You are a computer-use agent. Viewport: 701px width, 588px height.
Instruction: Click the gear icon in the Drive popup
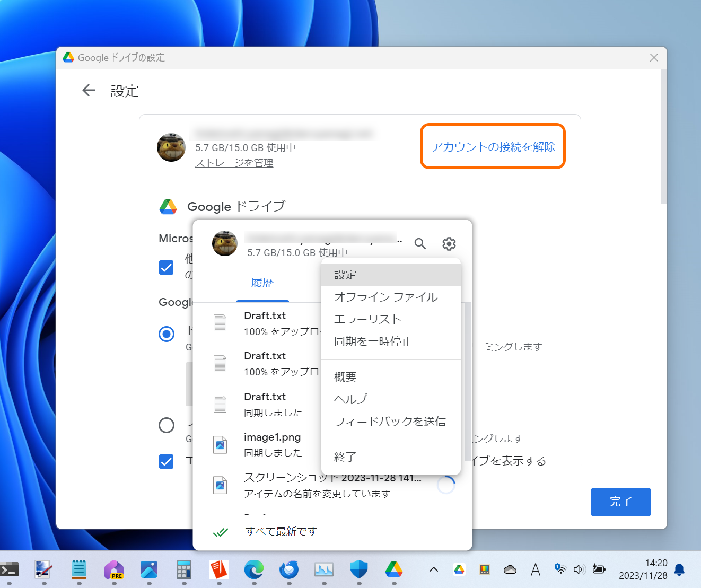[449, 243]
